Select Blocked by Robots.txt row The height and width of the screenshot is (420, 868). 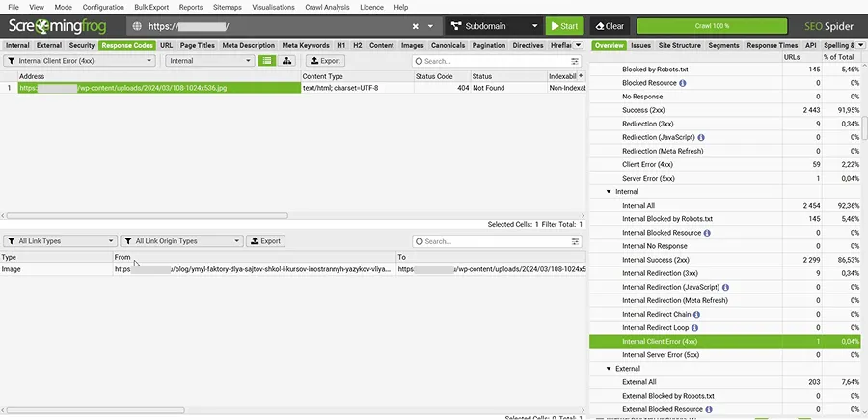click(724, 70)
